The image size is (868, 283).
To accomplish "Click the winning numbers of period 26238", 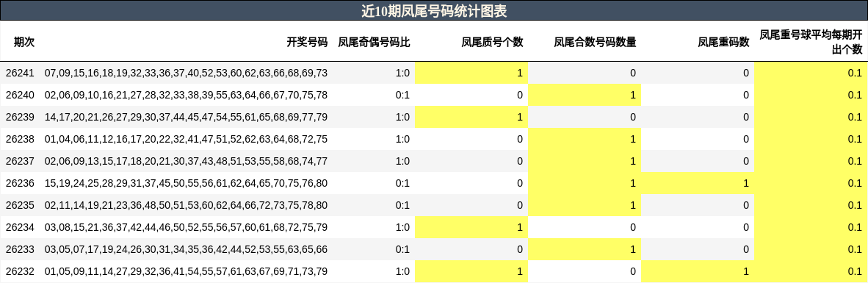I will click(x=186, y=139).
